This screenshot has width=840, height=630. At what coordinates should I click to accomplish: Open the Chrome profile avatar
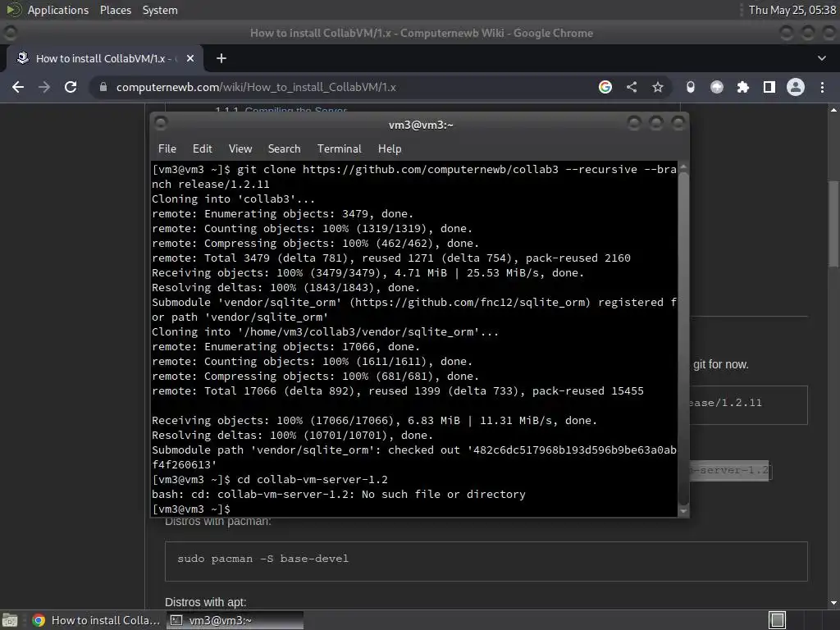point(796,87)
